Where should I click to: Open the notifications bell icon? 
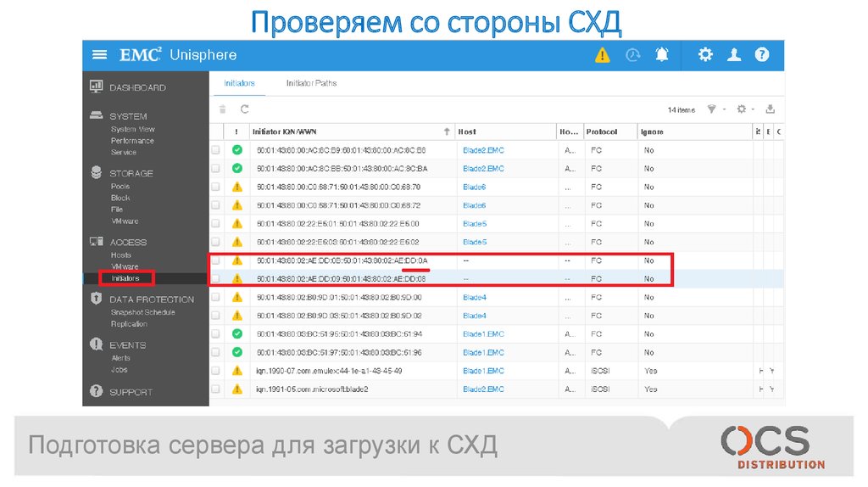click(661, 54)
